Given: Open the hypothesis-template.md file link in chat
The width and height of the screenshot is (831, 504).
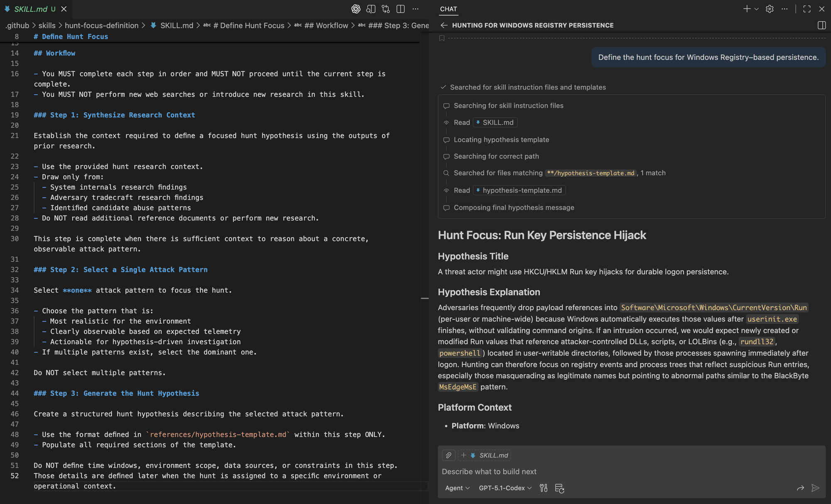Looking at the screenshot, I should point(521,190).
